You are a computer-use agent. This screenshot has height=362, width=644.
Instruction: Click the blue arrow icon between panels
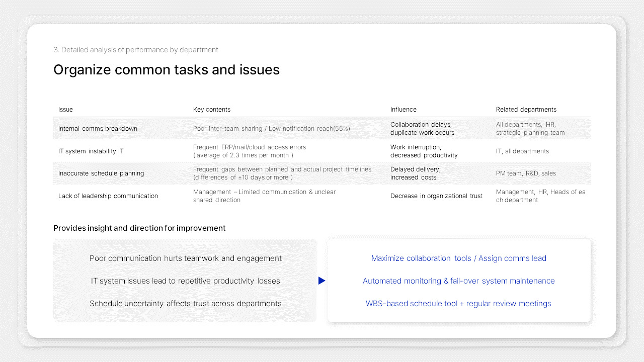click(x=321, y=281)
